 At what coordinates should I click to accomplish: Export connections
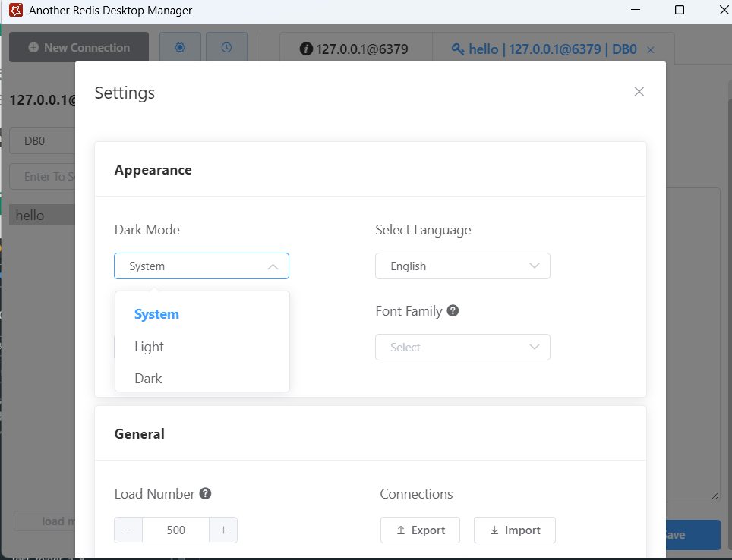point(420,530)
